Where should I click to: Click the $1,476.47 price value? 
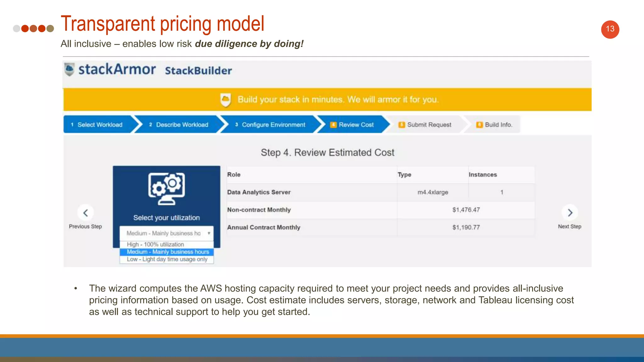coord(466,210)
